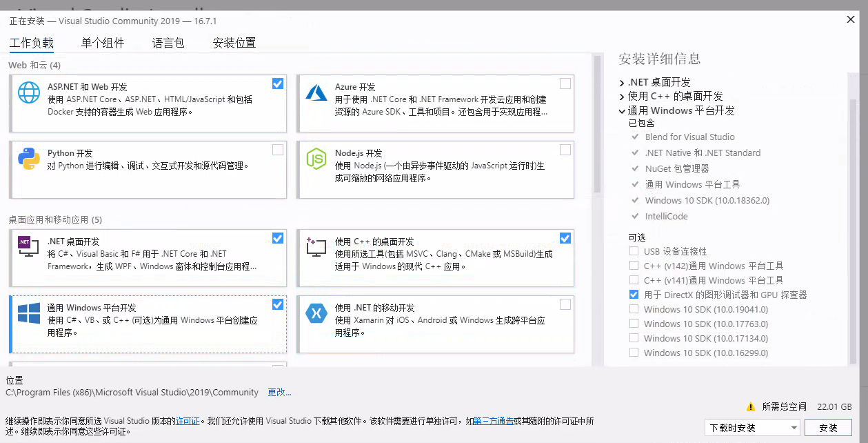
Task: Open the 第三方通告 link
Action: click(494, 421)
